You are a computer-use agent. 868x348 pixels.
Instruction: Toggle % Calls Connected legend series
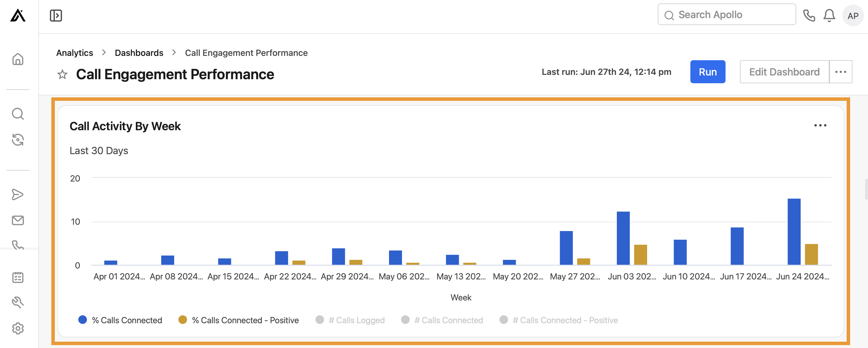[120, 320]
